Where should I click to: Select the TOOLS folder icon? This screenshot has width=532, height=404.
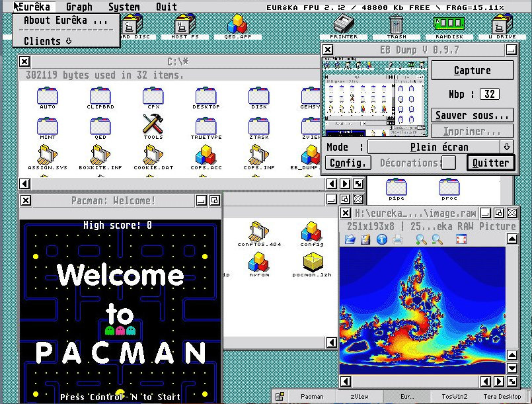[x=153, y=127]
